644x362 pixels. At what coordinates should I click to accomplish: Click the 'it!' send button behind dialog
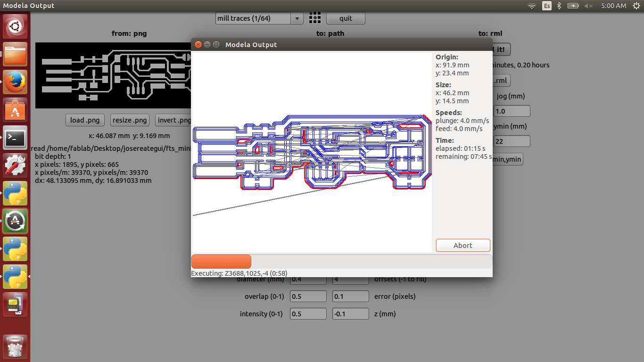[502, 49]
